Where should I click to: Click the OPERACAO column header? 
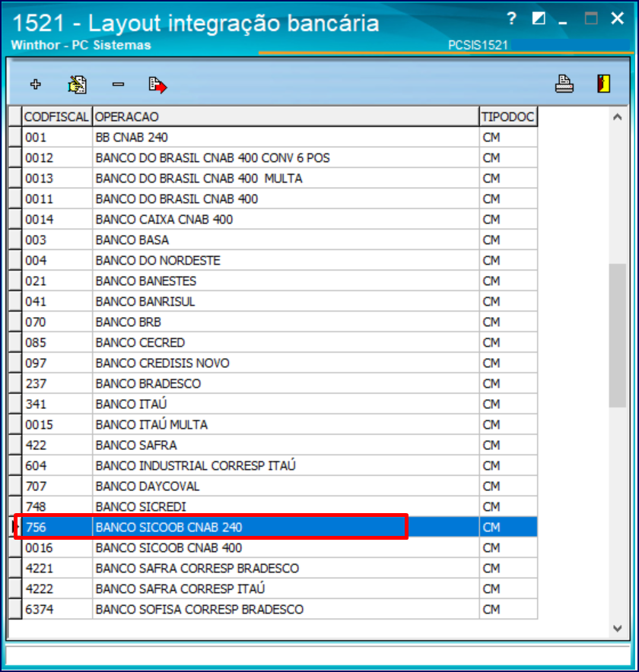coord(285,116)
